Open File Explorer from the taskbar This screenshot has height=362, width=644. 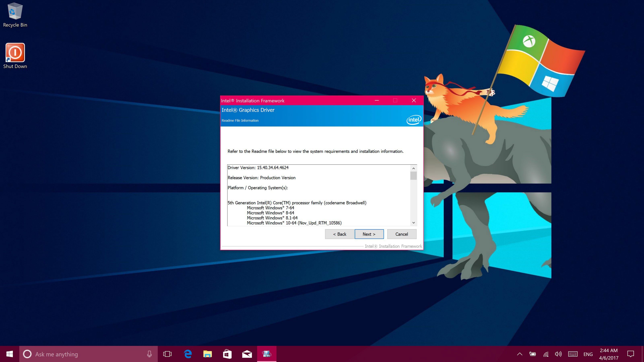(x=207, y=354)
